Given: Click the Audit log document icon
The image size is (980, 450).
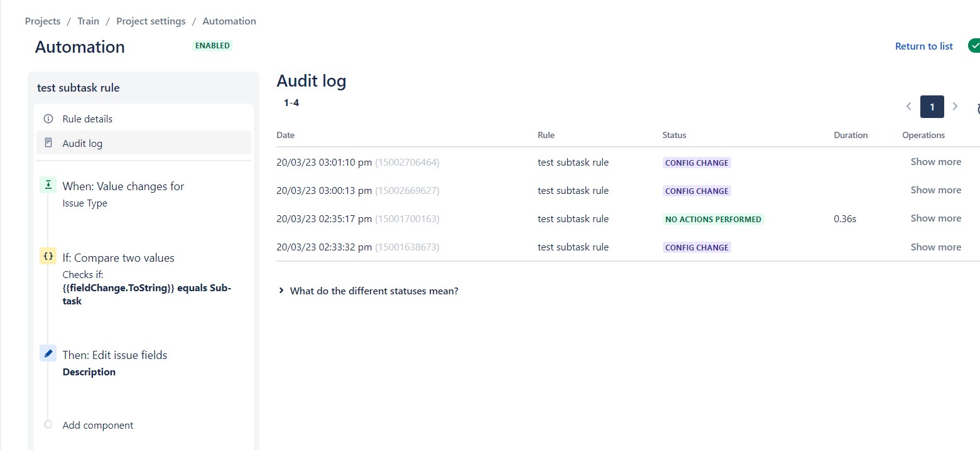Looking at the screenshot, I should [x=48, y=143].
